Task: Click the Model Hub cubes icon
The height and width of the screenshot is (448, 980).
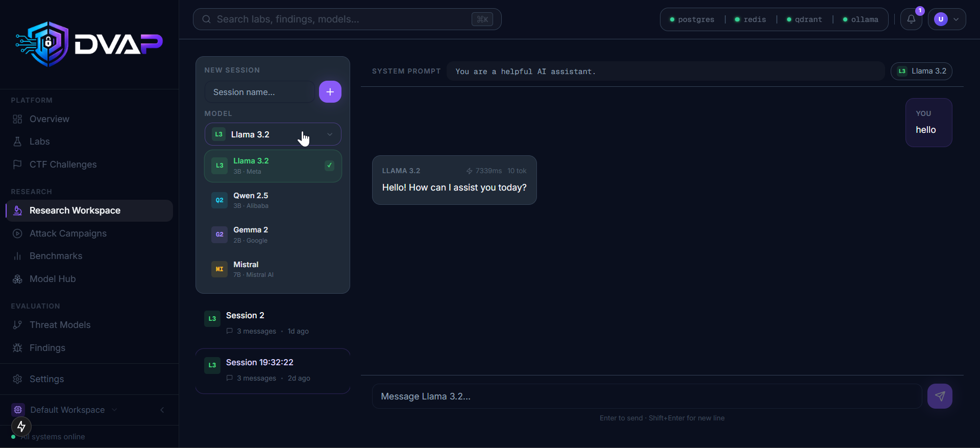Action: pos(17,279)
